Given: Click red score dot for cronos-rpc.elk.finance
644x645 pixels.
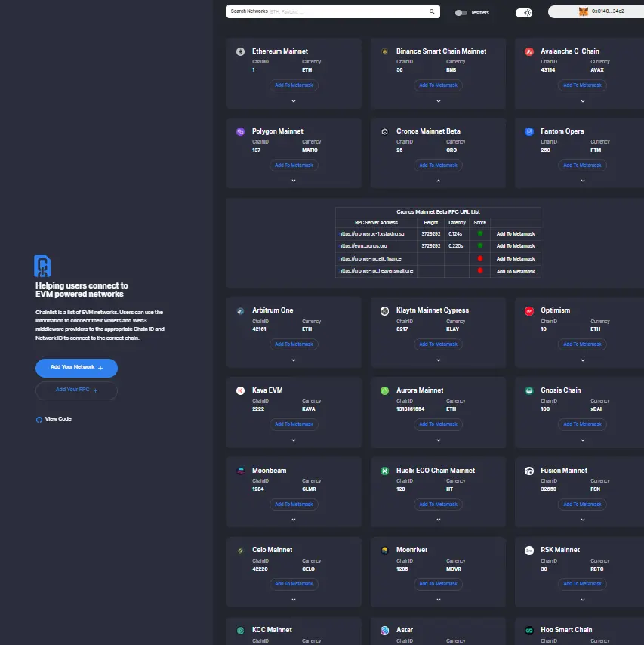Looking at the screenshot, I should point(480,258).
